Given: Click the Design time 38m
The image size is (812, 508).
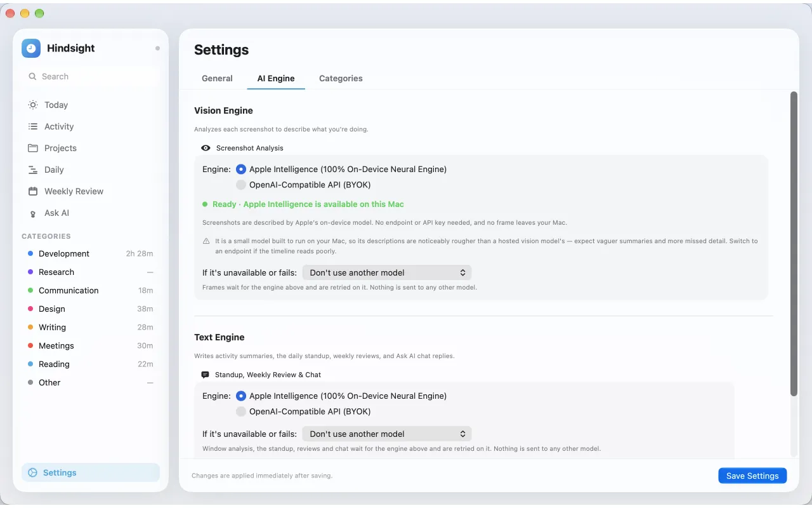Looking at the screenshot, I should click(145, 309).
